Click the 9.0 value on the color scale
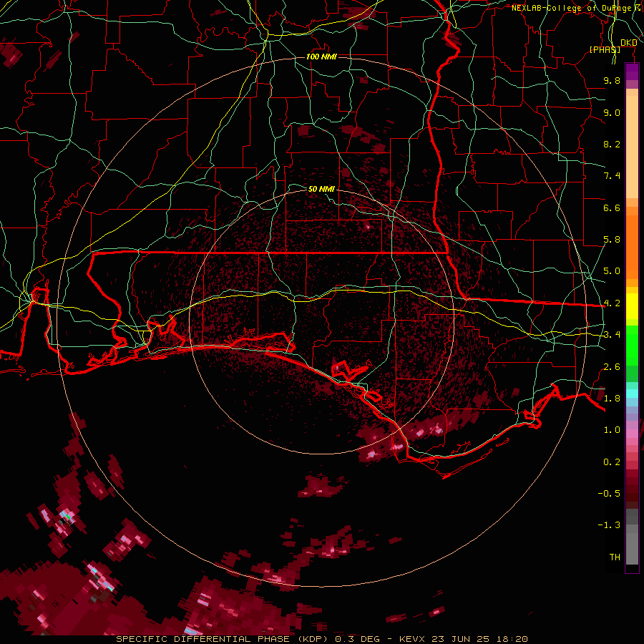 (612, 112)
